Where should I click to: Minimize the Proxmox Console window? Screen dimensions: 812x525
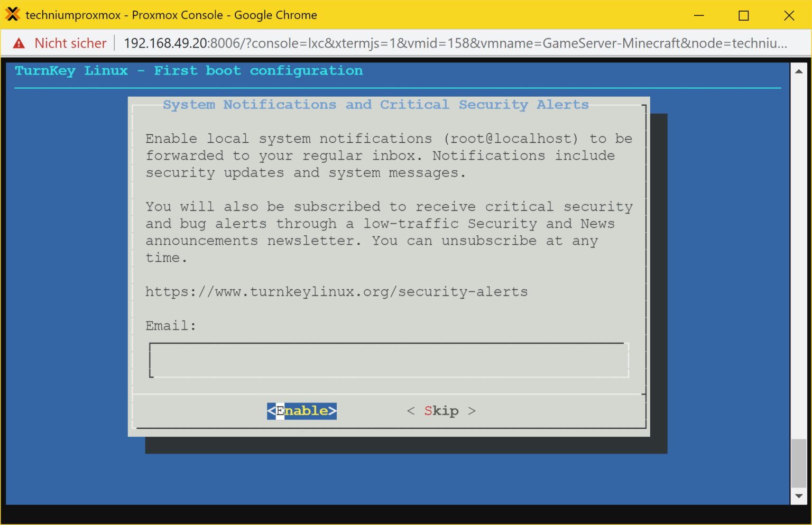point(699,15)
